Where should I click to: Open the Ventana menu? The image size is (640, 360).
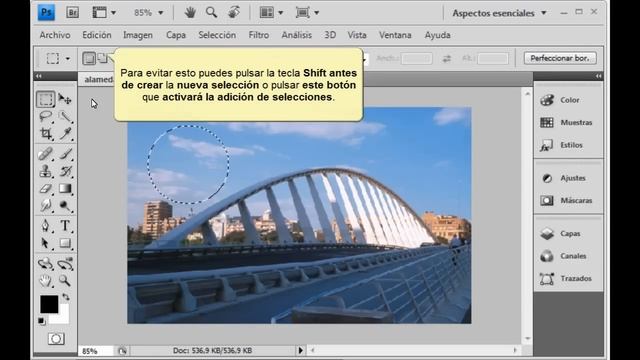click(395, 35)
